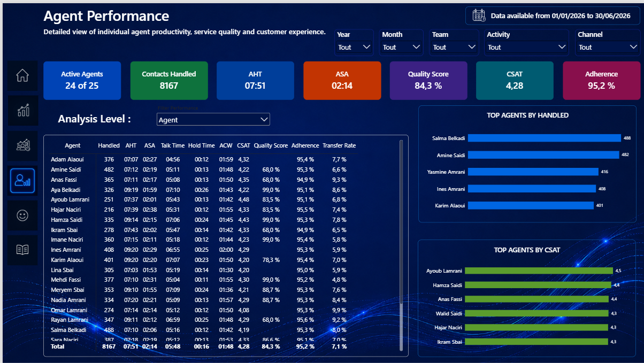Expand the Analysis Level Agent dropdown
The height and width of the screenshot is (363, 644).
tap(213, 120)
